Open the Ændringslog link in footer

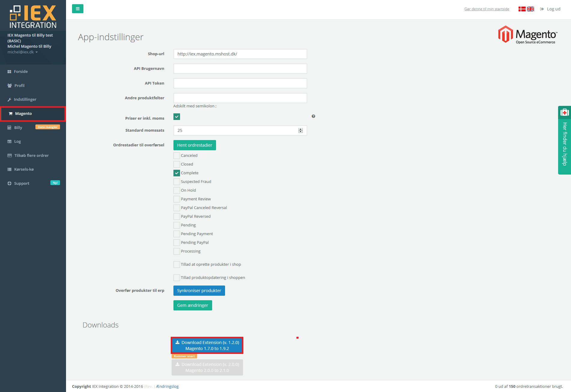pos(167,386)
